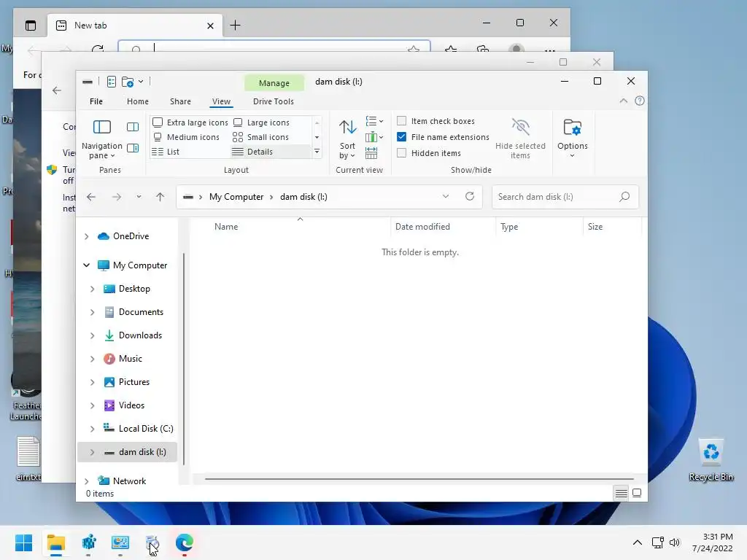
Task: Expand the Desktop tree node
Action: [93, 289]
